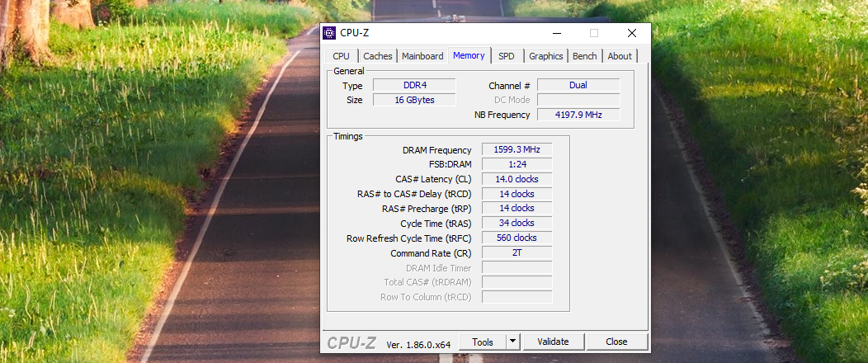Click the Command Rate 2T value
868x363 pixels.
tap(517, 253)
